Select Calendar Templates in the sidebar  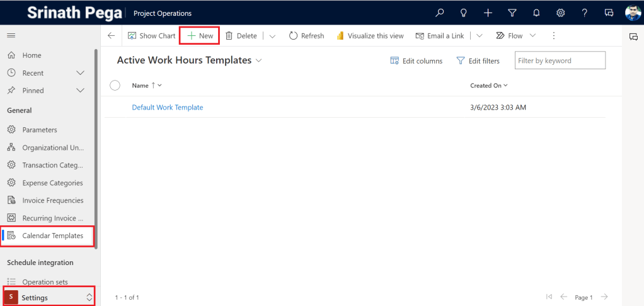tap(52, 235)
